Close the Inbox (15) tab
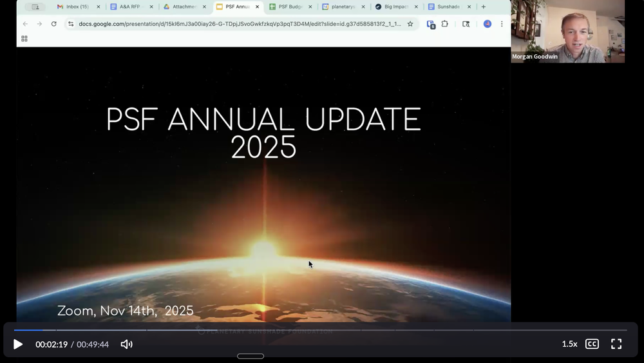 98,6
